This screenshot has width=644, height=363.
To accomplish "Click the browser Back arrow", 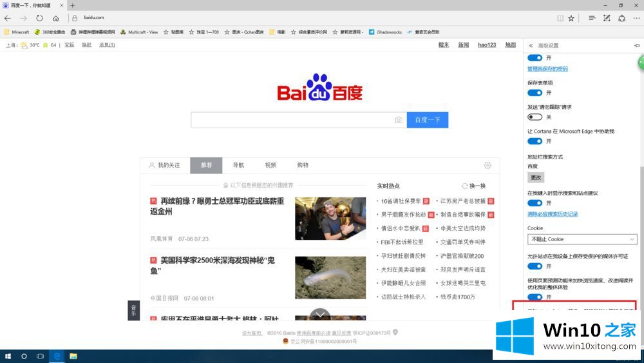I will [8, 18].
